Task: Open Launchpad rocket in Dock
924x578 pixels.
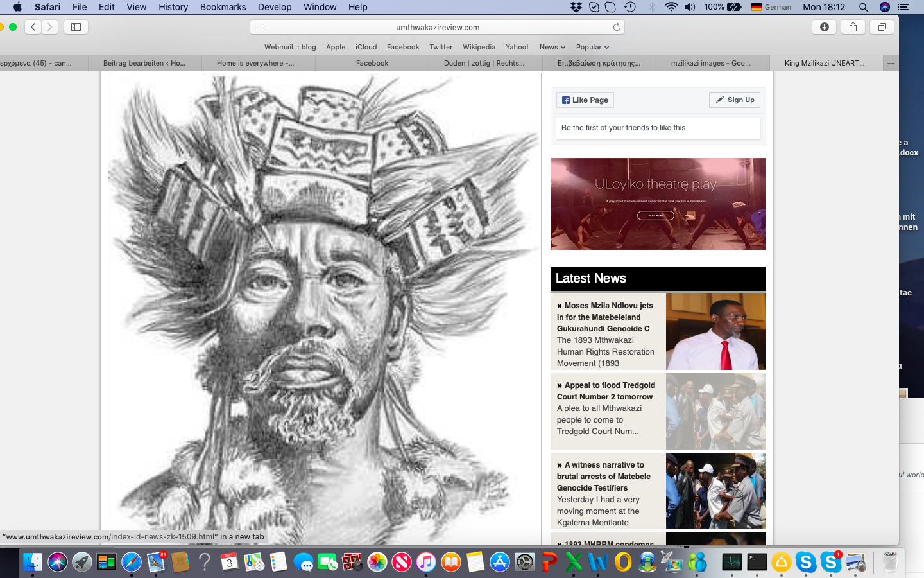Action: (81, 562)
